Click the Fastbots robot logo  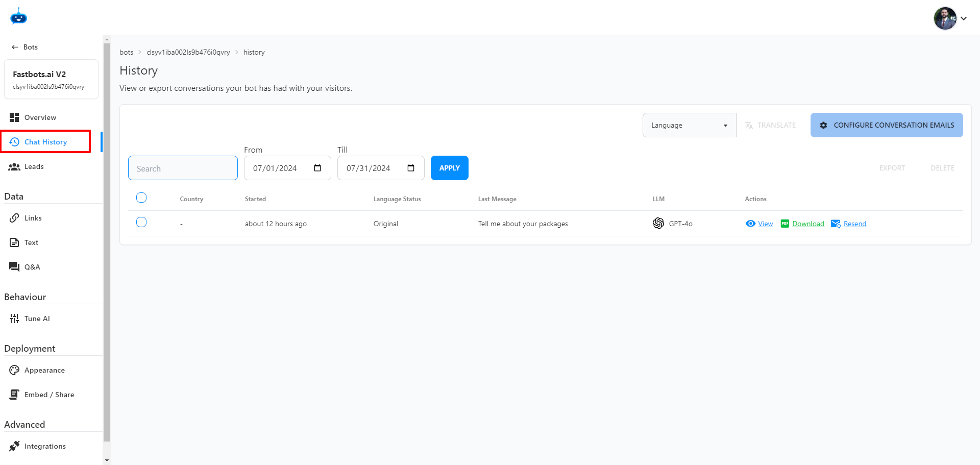(18, 16)
